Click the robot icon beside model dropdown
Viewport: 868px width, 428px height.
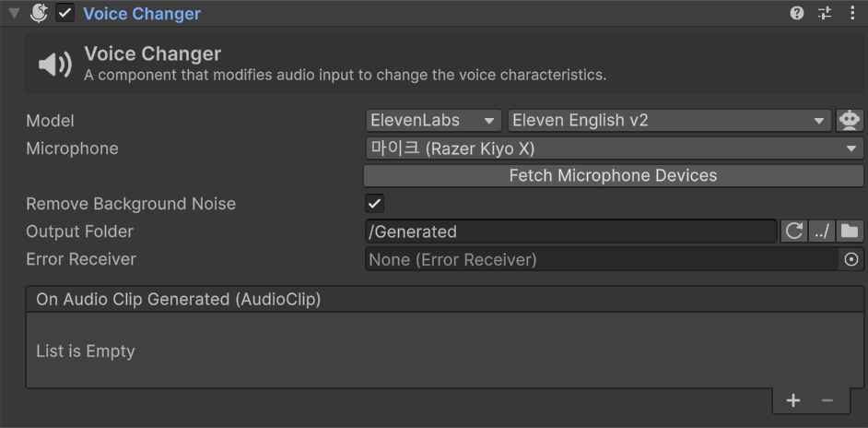pos(850,121)
